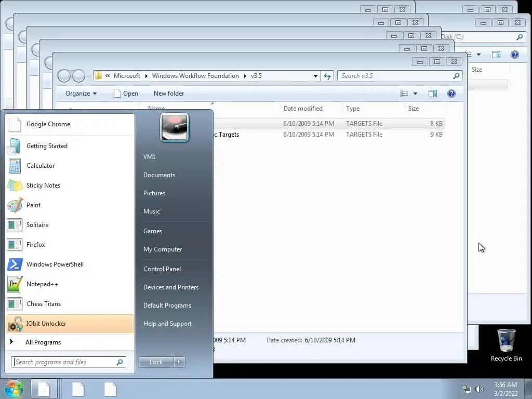Open My Computer from Start menu

(x=163, y=249)
